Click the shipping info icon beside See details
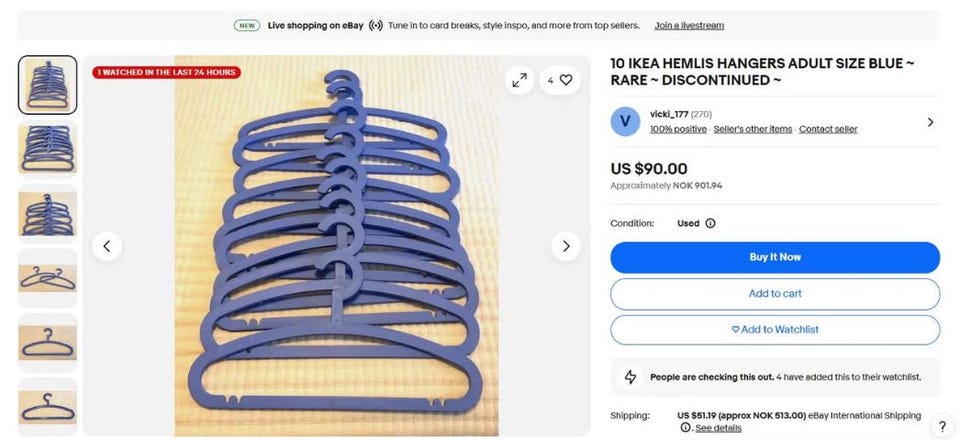The height and width of the screenshot is (440, 960). tap(686, 428)
